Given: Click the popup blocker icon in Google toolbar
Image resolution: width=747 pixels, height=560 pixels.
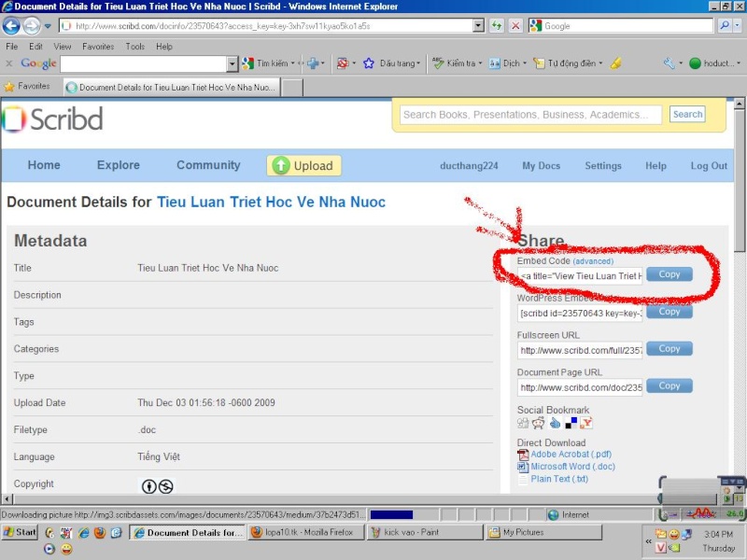Looking at the screenshot, I should (342, 63).
